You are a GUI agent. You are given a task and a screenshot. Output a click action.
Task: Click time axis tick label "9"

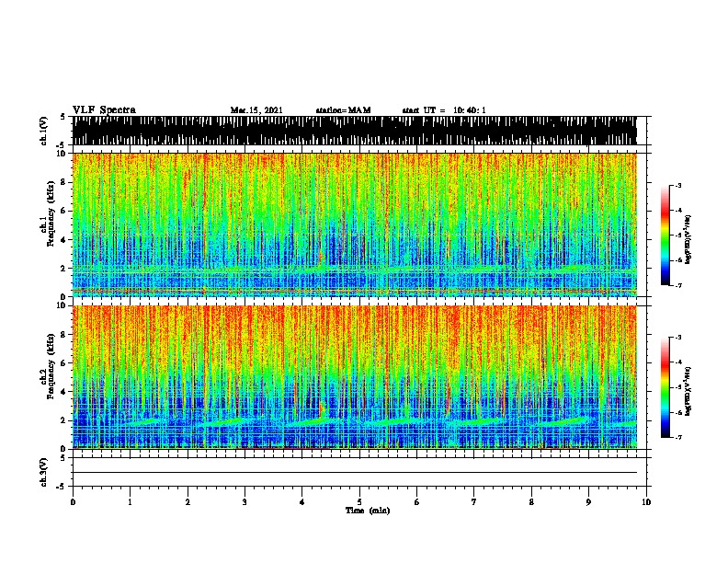(x=588, y=502)
